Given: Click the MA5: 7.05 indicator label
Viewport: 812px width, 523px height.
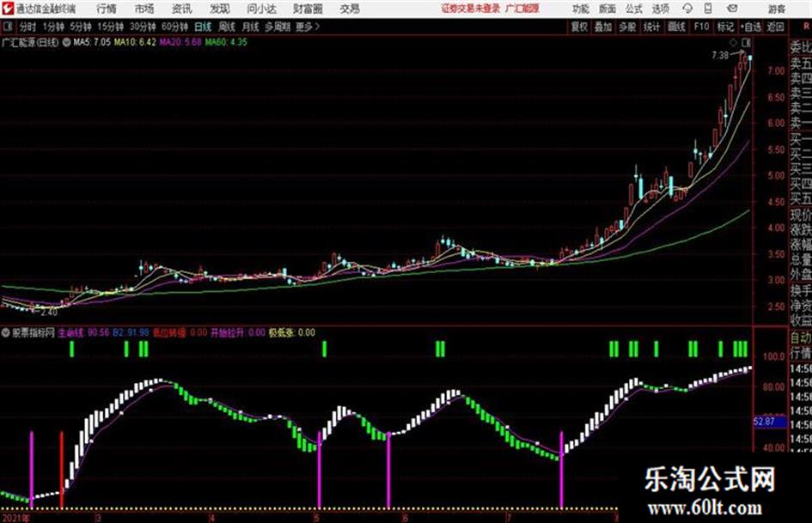Looking at the screenshot, I should tap(92, 42).
